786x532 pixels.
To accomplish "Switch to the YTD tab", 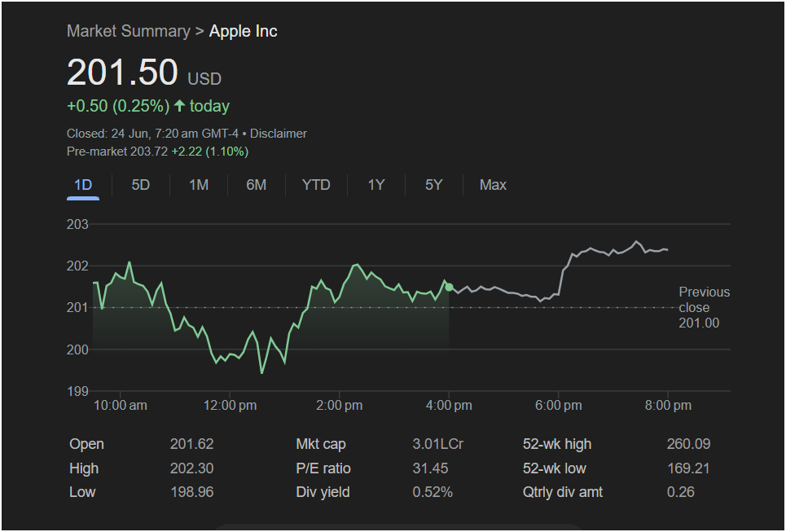I will tap(316, 185).
